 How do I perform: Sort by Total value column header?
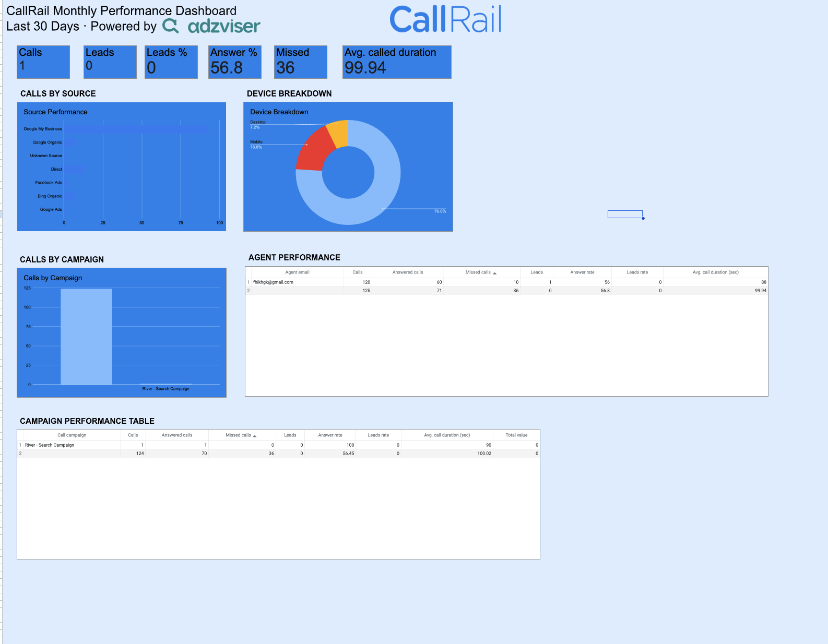(x=516, y=435)
